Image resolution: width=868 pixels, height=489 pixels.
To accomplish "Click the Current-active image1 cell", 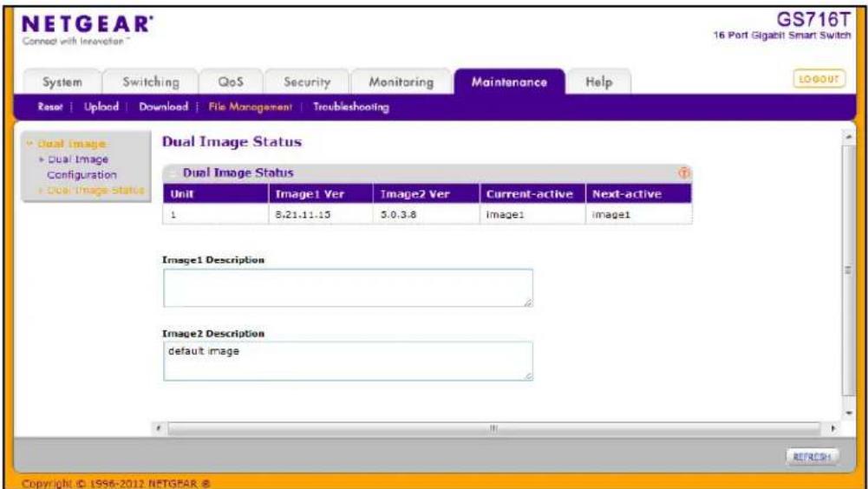I will pos(532,214).
